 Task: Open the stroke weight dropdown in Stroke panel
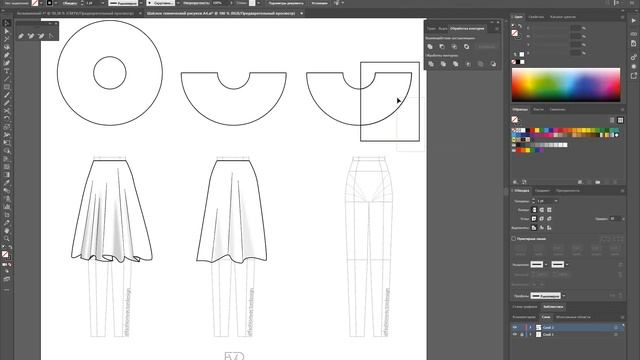pos(556,201)
